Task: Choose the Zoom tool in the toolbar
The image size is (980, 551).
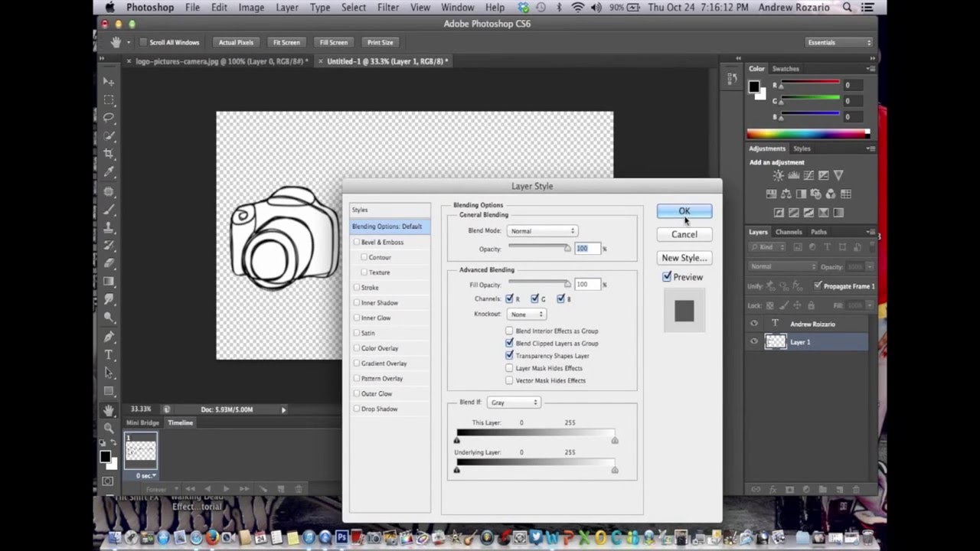Action: tap(109, 428)
